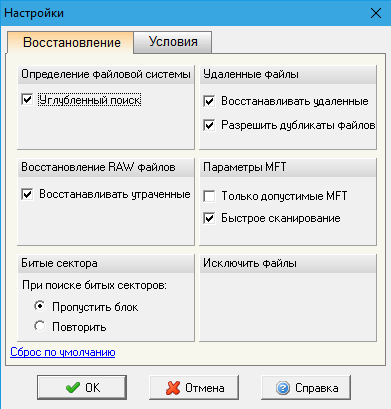Select the Пропустить блок radio button
The width and height of the screenshot is (391, 409).
(40, 306)
